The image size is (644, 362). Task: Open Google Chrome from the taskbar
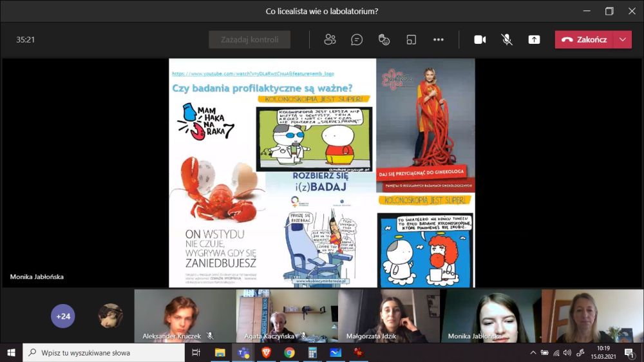[289, 352]
